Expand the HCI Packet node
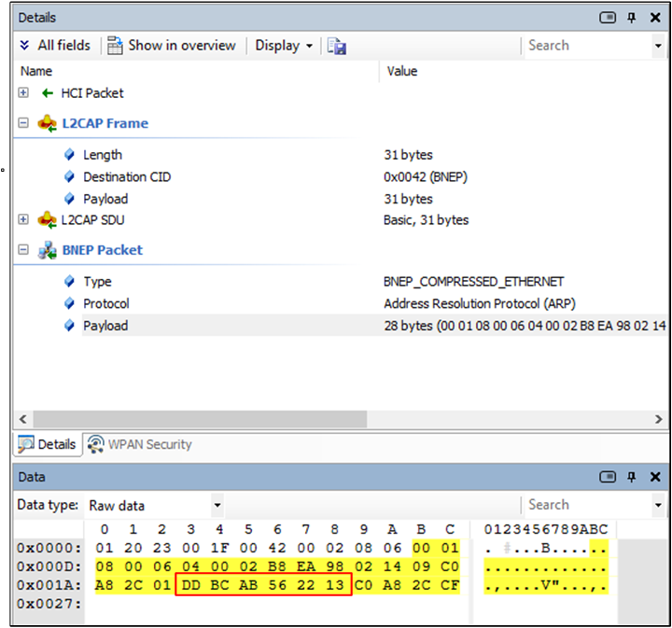Screen dimensions: 672x628 23,92
